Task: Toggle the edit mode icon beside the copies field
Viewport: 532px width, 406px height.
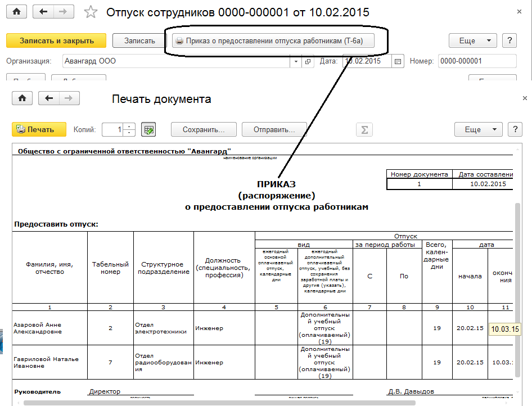Action: click(148, 129)
